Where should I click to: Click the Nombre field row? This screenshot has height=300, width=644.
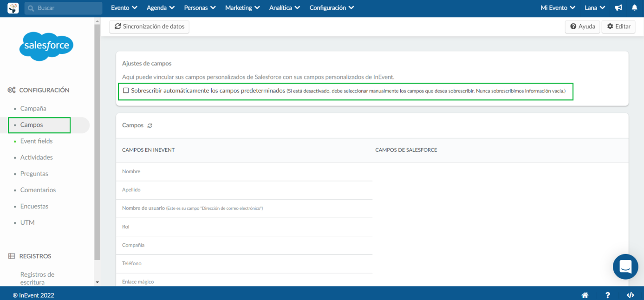[244, 172]
